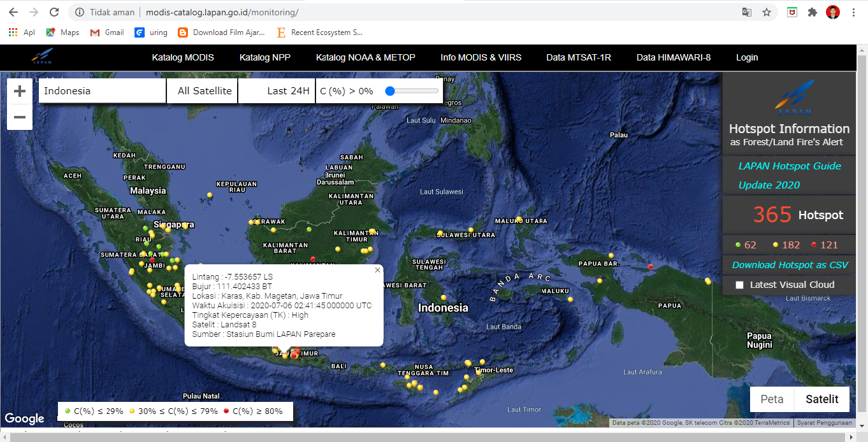This screenshot has height=442, width=868.
Task: Zoom out the map with minus button
Action: 20,117
